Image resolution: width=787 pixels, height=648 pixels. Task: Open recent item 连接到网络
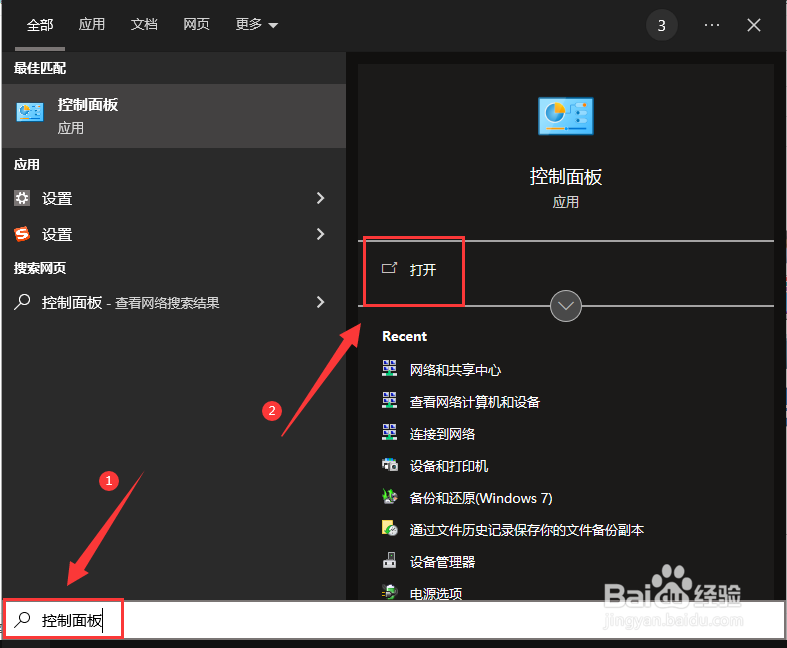(442, 434)
